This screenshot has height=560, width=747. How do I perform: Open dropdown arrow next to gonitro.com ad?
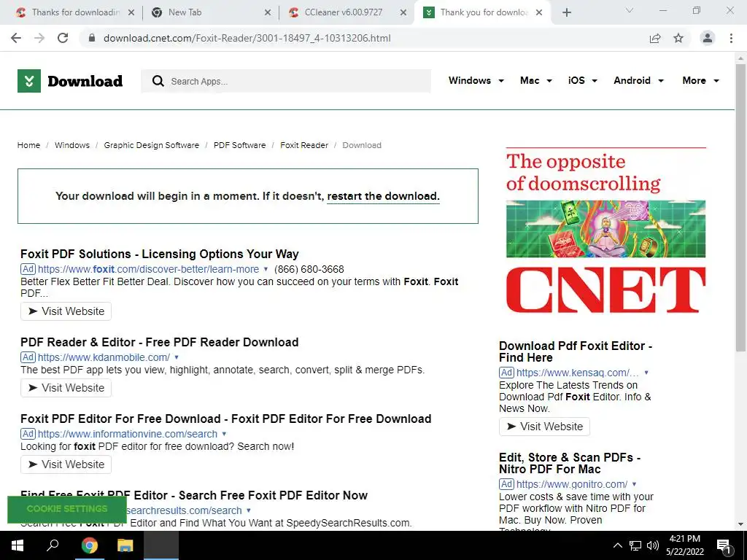634,484
